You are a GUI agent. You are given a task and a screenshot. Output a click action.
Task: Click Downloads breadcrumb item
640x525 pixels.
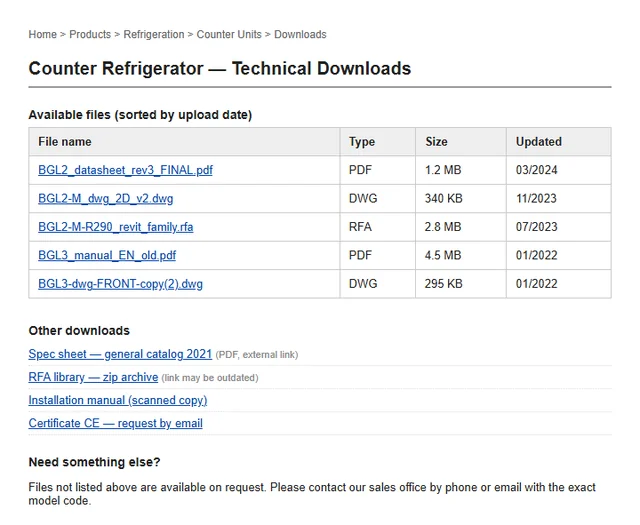pos(300,34)
